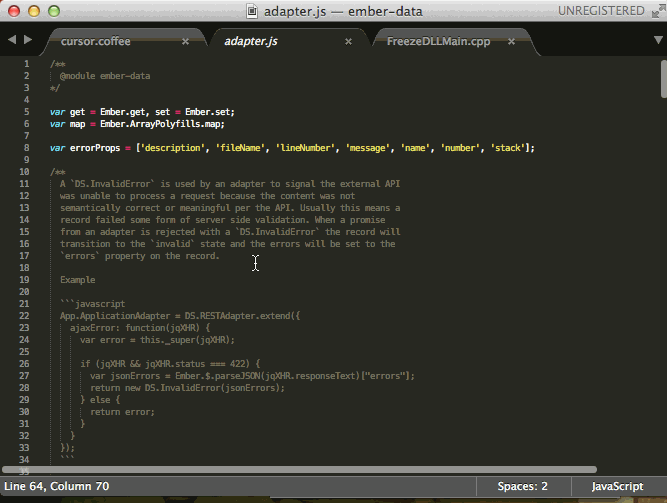Click 'ajaxError: function(jqXHR)' on line 23
This screenshot has width=667, height=503.
[135, 328]
